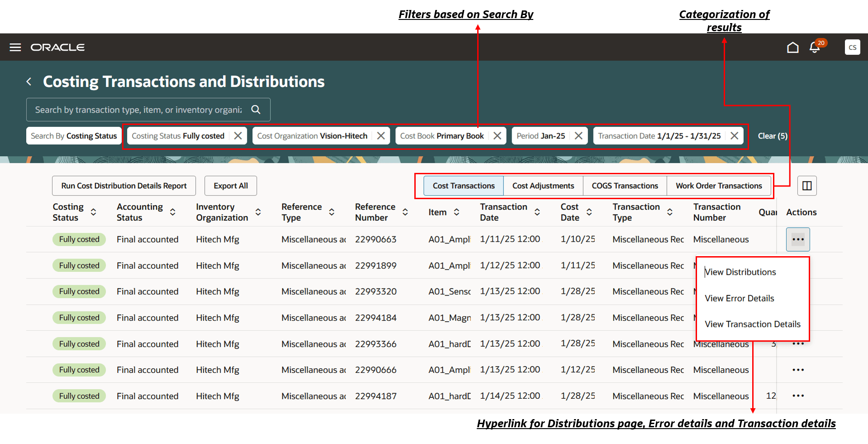Click the Run Cost Distribution Details Report button
868x444 pixels.
coord(123,186)
